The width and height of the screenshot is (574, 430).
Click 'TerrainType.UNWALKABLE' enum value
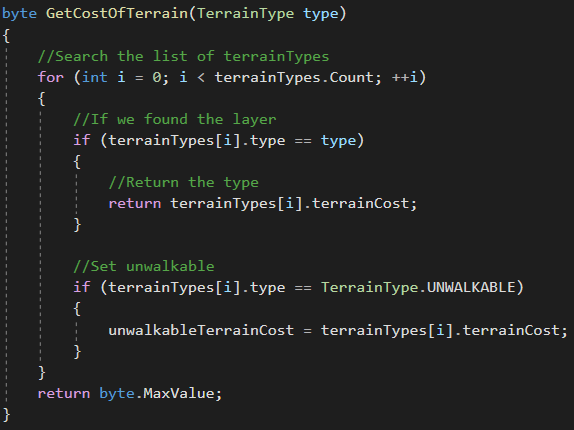[418, 287]
